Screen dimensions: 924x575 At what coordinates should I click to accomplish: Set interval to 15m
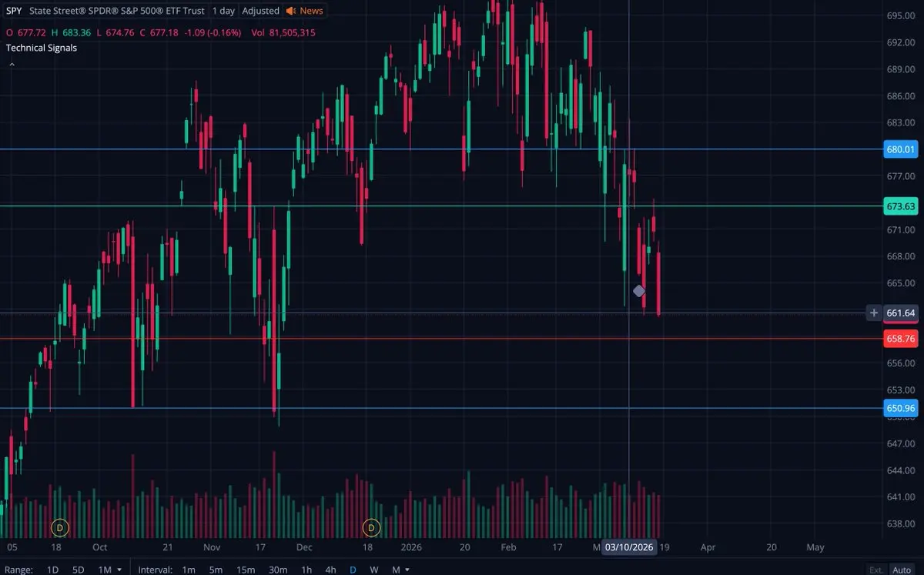[x=246, y=570]
